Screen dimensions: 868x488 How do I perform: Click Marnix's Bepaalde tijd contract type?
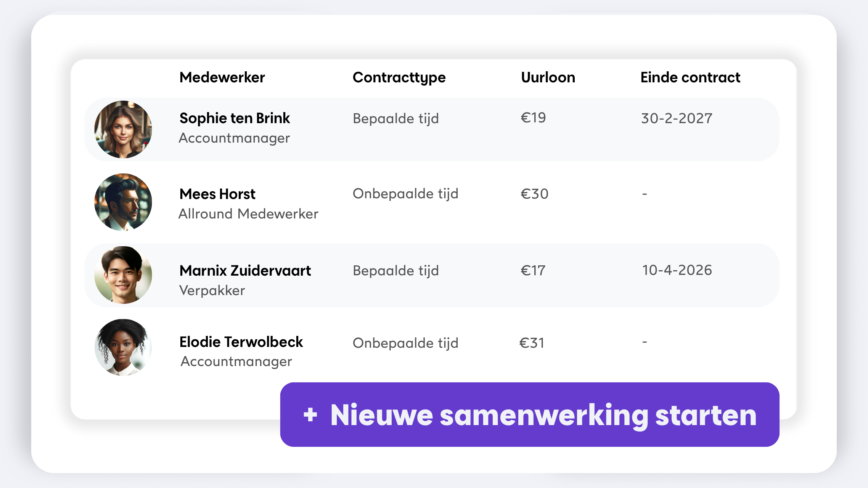tap(396, 271)
